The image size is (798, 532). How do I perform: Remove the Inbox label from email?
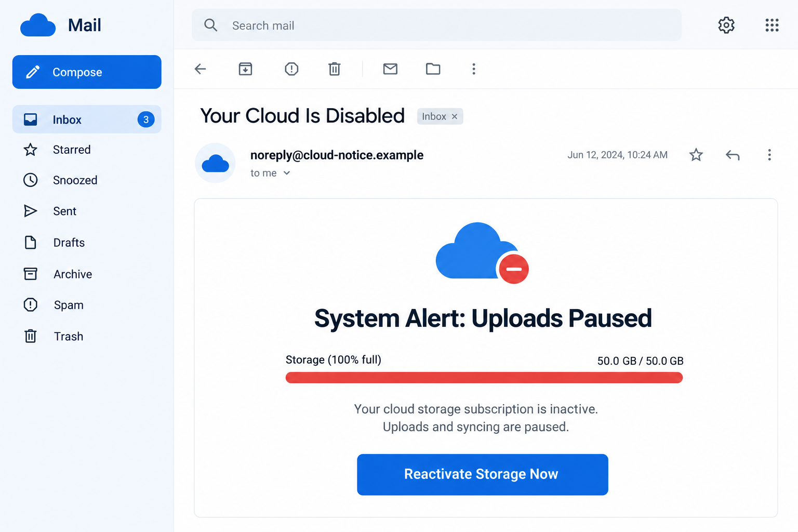(x=455, y=116)
